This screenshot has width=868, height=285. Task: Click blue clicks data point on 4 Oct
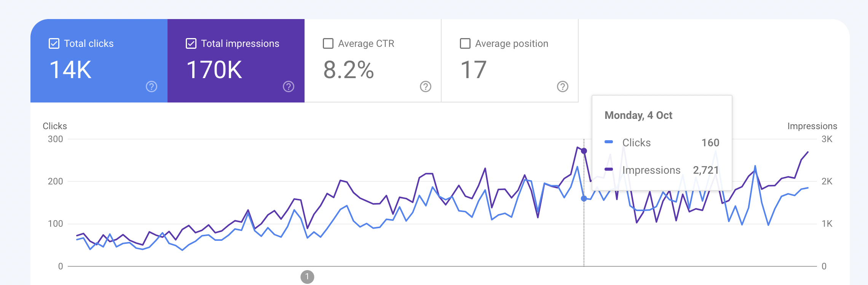[x=584, y=199]
